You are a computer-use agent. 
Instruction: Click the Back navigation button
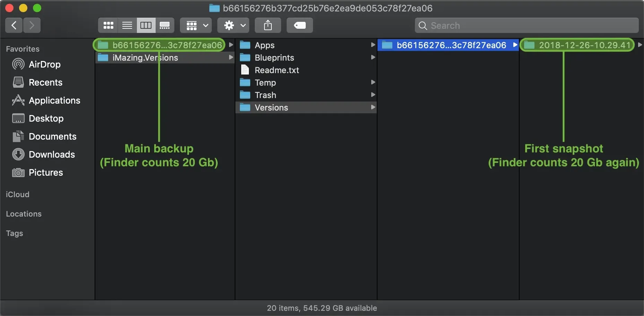pos(14,25)
